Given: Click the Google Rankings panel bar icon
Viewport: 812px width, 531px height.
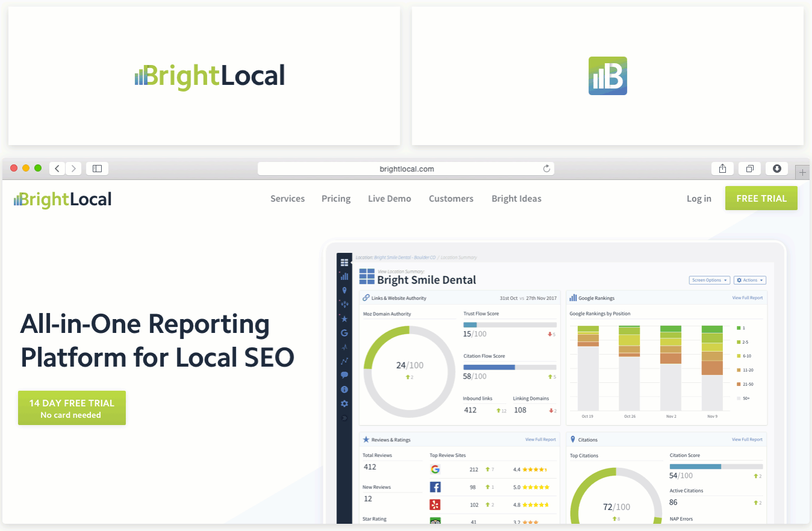Looking at the screenshot, I should pyautogui.click(x=573, y=298).
